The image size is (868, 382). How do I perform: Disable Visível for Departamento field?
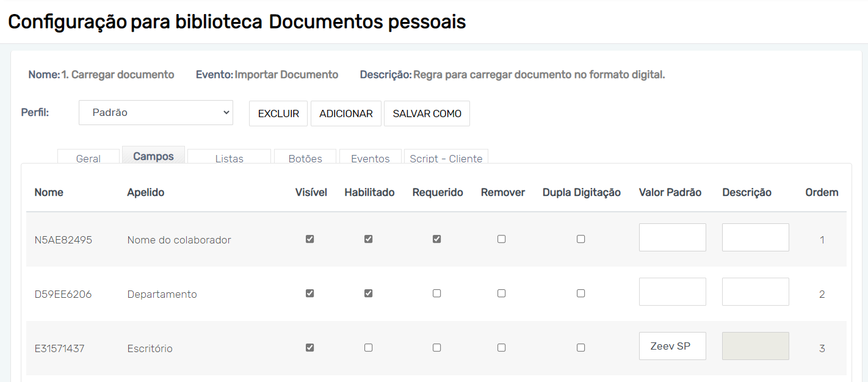coord(309,294)
